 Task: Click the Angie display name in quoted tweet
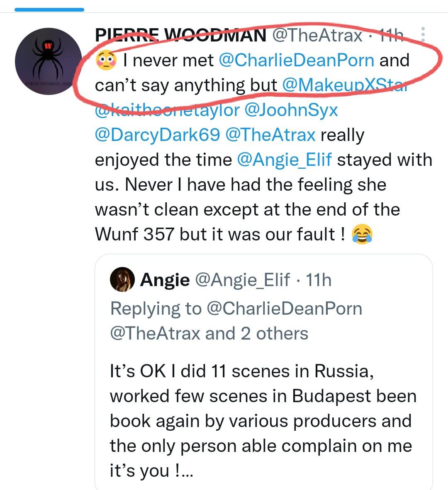[x=165, y=280]
